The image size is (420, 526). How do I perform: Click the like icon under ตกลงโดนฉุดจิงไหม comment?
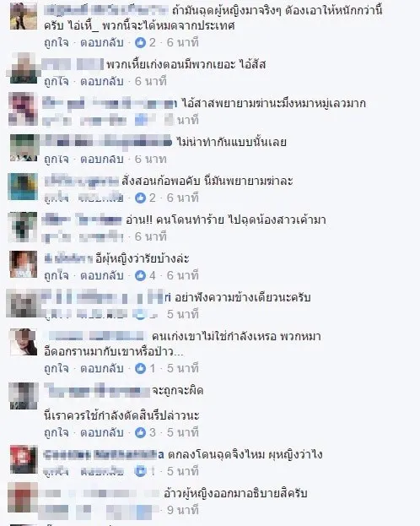tap(141, 471)
